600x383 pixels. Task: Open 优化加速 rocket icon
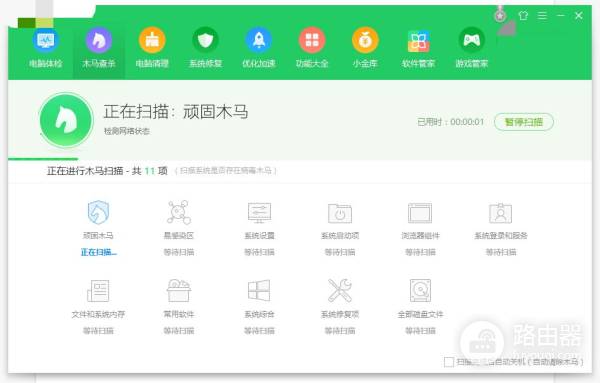[x=259, y=40]
